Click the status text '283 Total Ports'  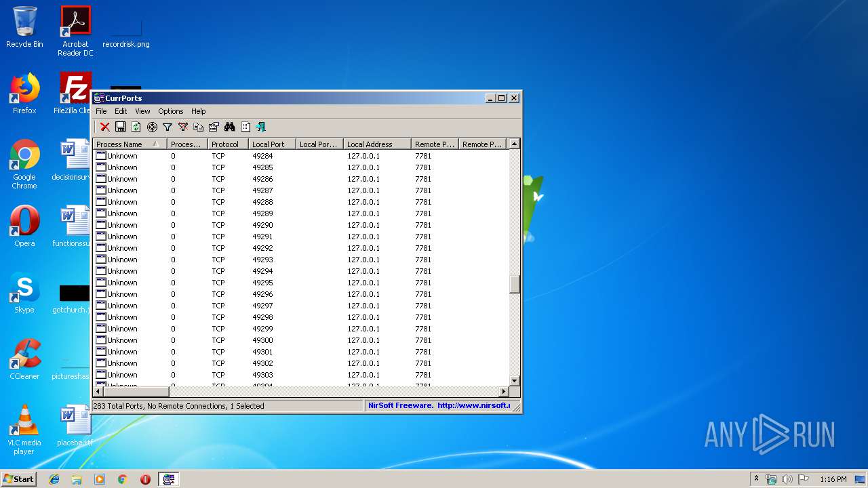click(119, 406)
